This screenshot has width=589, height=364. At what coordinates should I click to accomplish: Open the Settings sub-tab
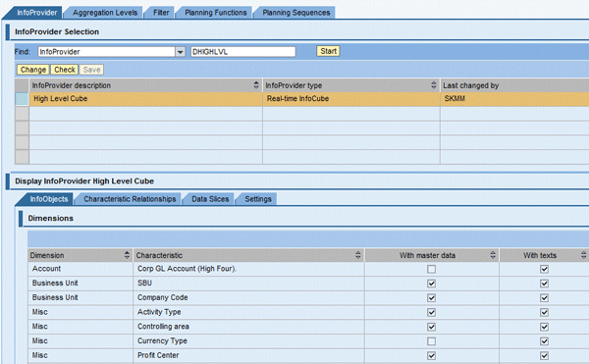(257, 199)
